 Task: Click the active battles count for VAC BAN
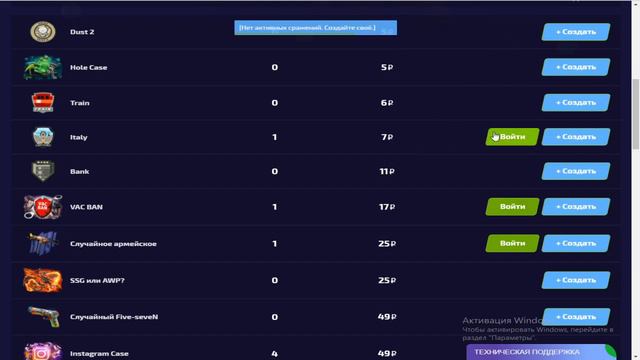[x=275, y=207]
